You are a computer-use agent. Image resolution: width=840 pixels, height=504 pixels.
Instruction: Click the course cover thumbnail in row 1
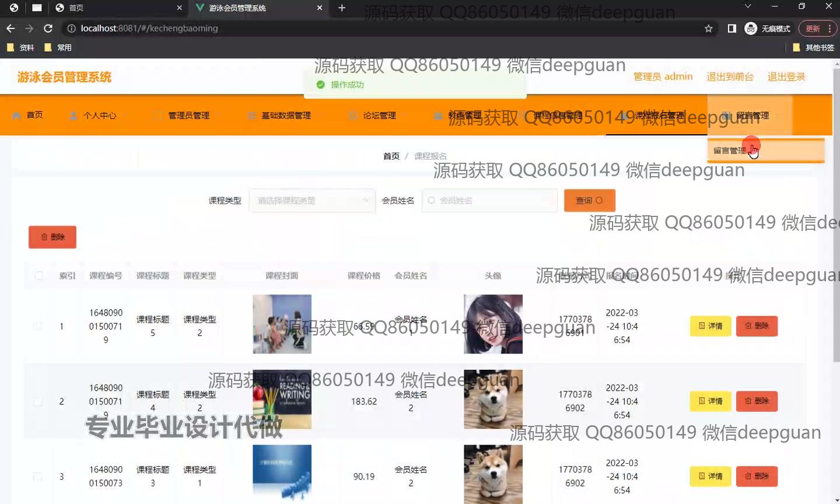click(282, 324)
